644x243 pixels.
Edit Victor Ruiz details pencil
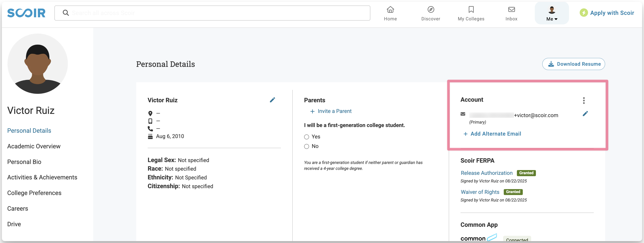click(272, 100)
